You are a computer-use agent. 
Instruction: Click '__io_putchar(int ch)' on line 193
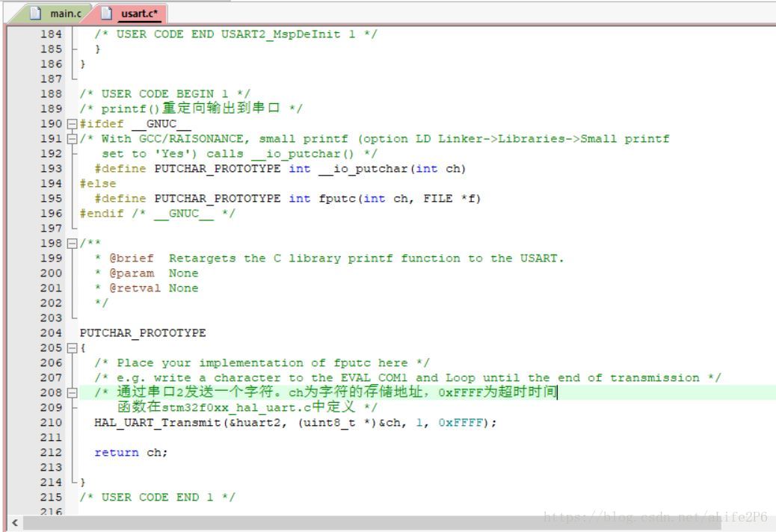point(392,169)
